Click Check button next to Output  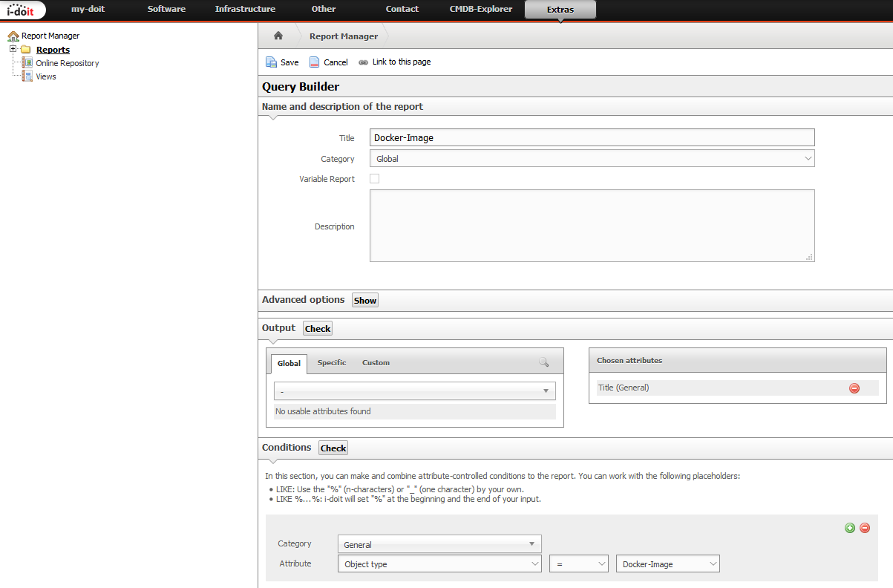[x=318, y=328]
